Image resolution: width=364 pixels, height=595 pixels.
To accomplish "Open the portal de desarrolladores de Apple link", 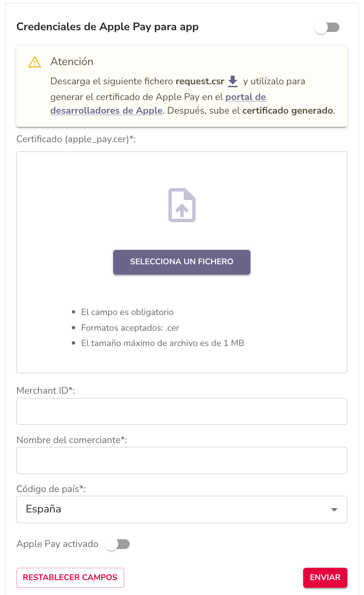I will (246, 97).
